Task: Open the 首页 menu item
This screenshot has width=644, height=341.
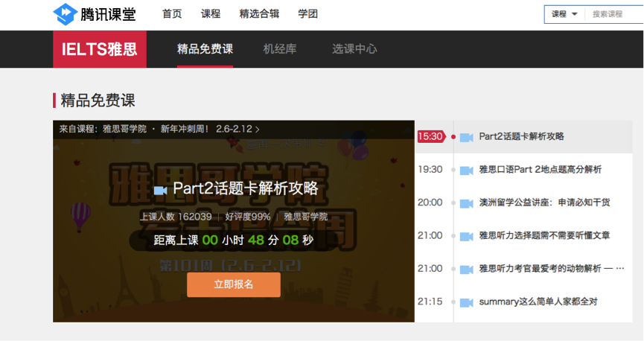Action: (172, 14)
